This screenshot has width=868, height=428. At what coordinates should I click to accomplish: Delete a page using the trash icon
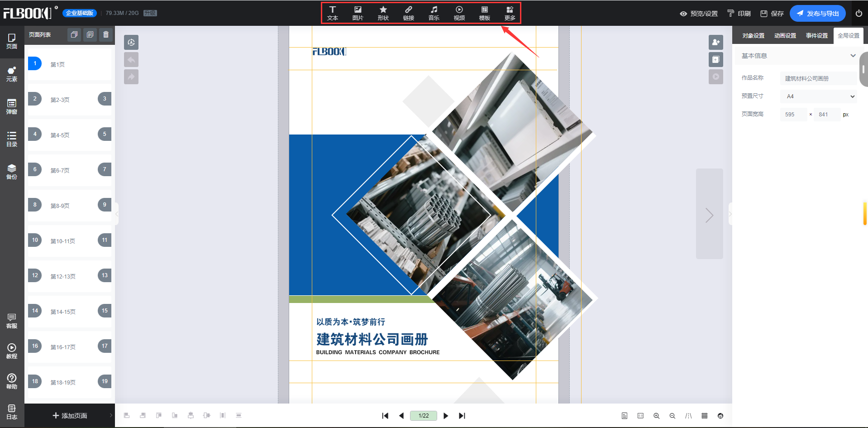106,34
